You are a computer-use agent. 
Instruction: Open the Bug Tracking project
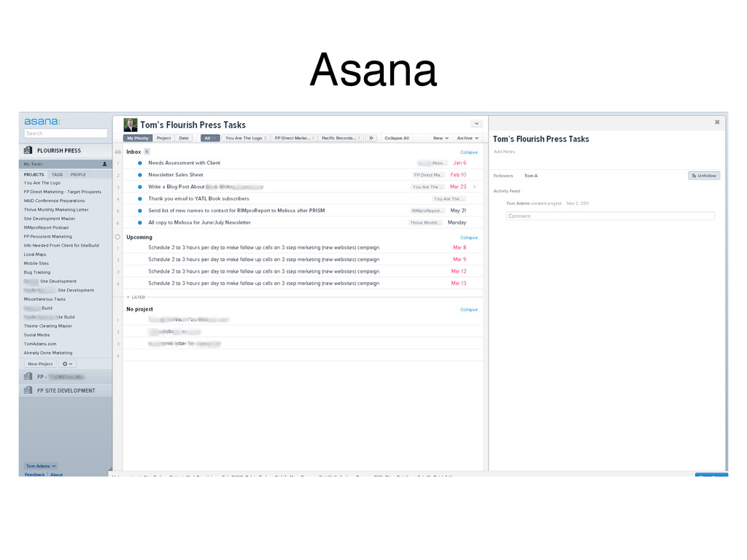click(37, 273)
